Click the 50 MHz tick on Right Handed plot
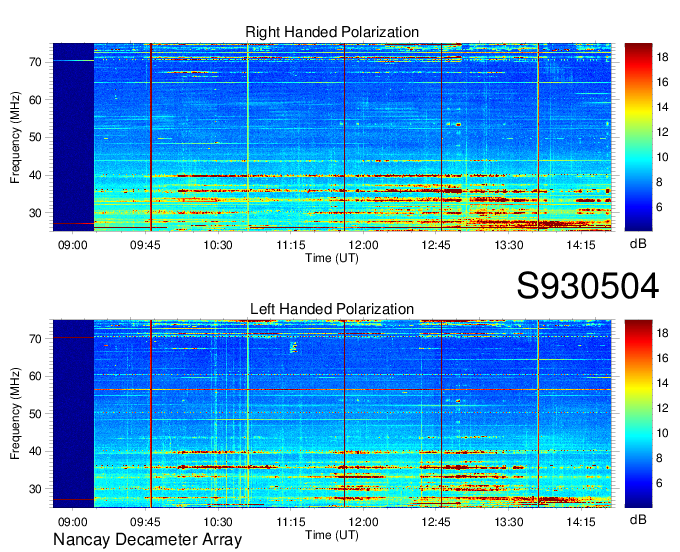This screenshot has height=552, width=680. click(35, 138)
